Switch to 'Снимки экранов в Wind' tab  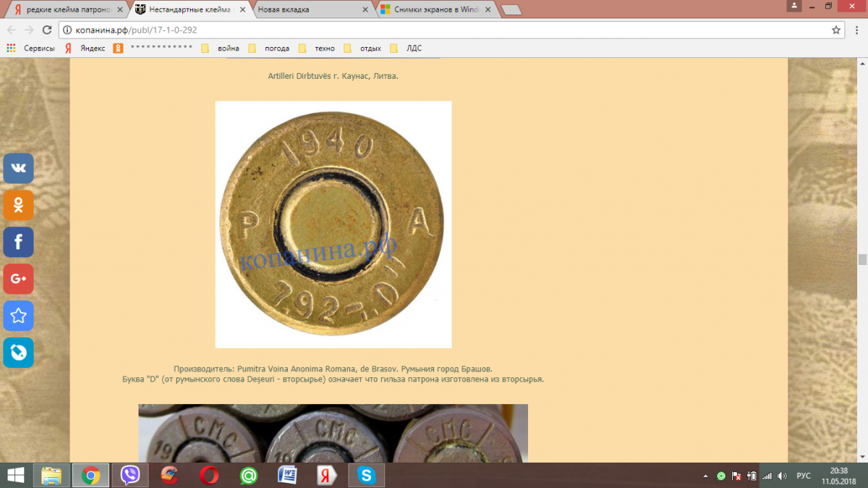(436, 10)
